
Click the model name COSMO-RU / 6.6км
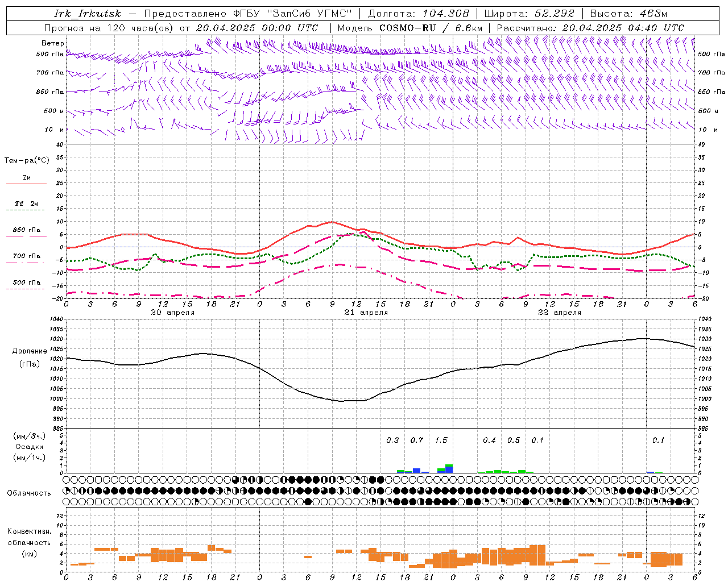[431, 28]
